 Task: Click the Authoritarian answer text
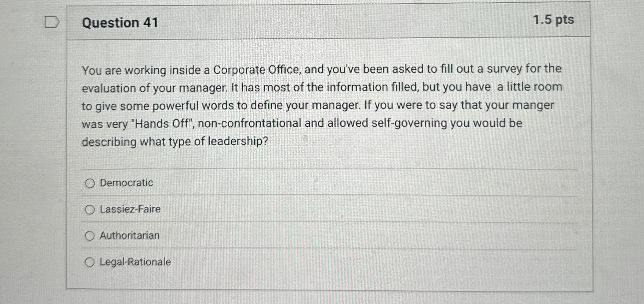(x=129, y=236)
